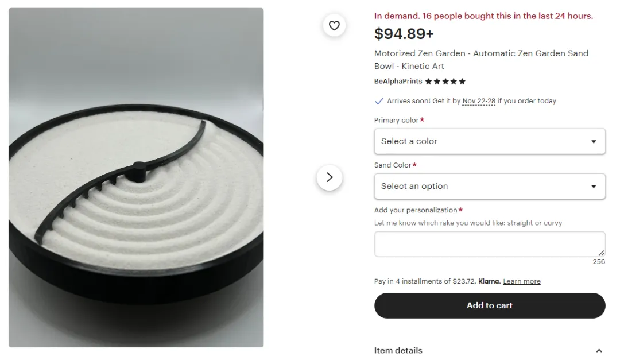Image resolution: width=620 pixels, height=364 pixels.
Task: Click the Nov 22-28 delivery estimate
Action: tap(479, 101)
